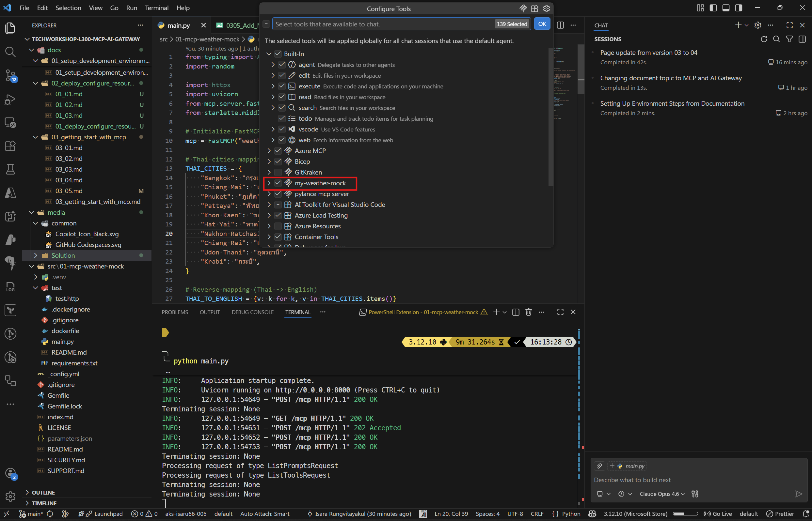This screenshot has height=521, width=812.
Task: Open the Search view in activity bar
Action: coord(10,52)
